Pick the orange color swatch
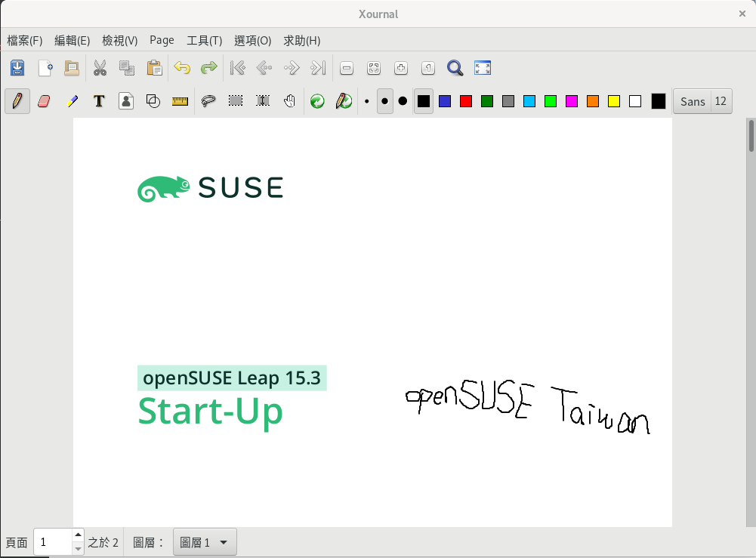 [593, 101]
